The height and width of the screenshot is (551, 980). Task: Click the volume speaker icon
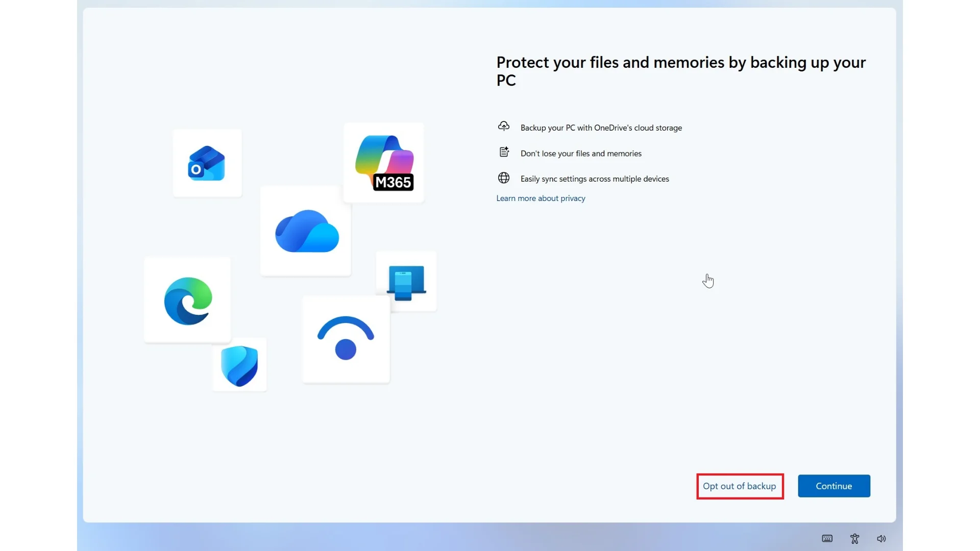[x=881, y=539]
